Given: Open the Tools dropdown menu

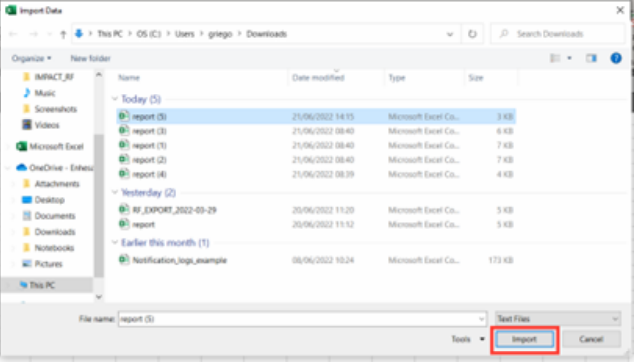Looking at the screenshot, I should tap(468, 339).
